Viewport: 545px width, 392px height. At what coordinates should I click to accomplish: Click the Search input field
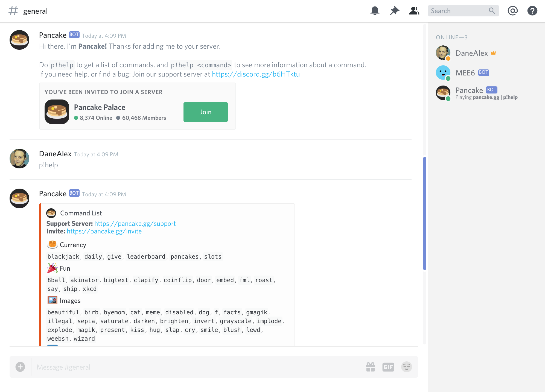tap(459, 11)
